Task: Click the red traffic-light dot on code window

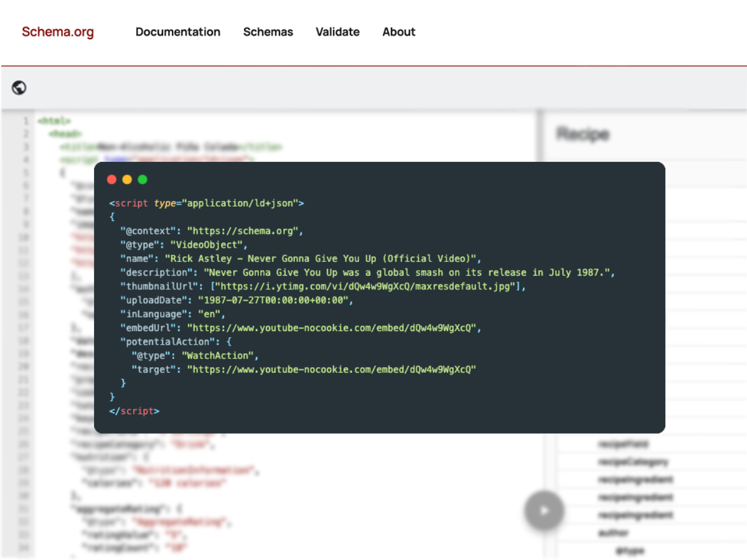Action: tap(111, 179)
